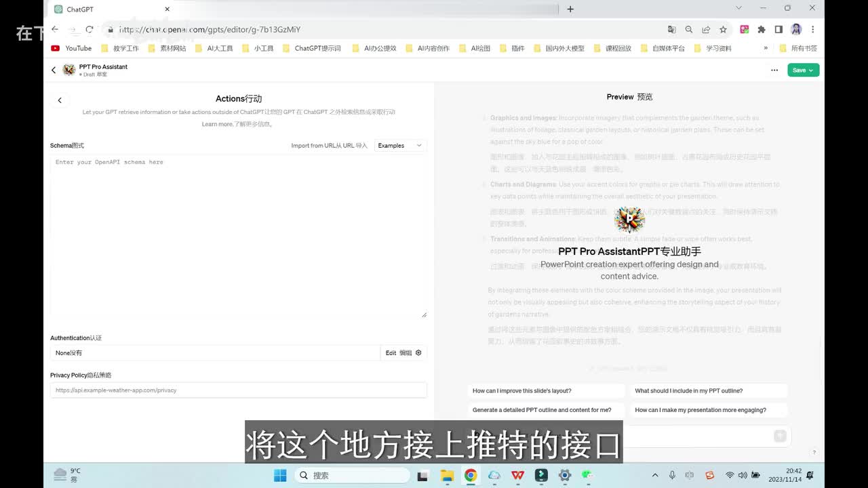868x488 pixels.
Task: Open Chrome from the Windows taskbar
Action: point(470,475)
